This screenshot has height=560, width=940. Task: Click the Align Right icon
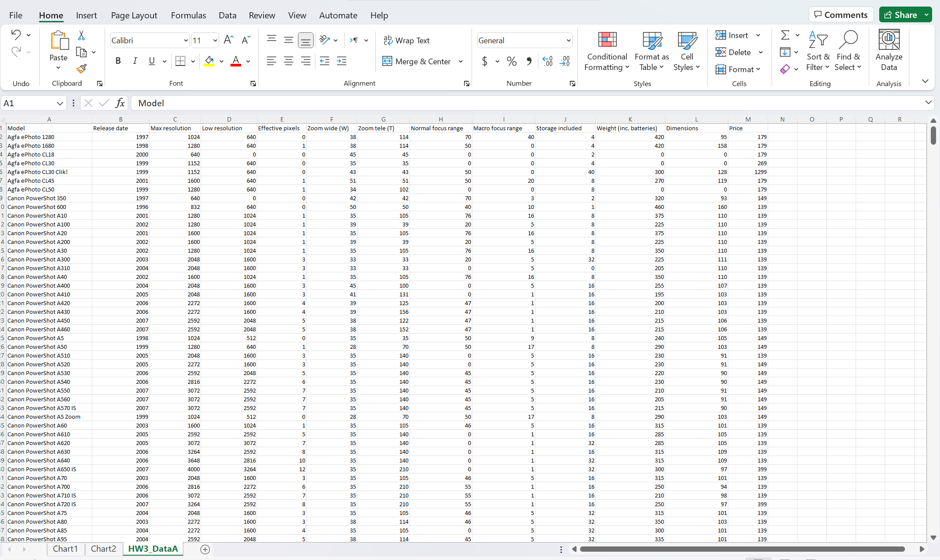(x=306, y=61)
